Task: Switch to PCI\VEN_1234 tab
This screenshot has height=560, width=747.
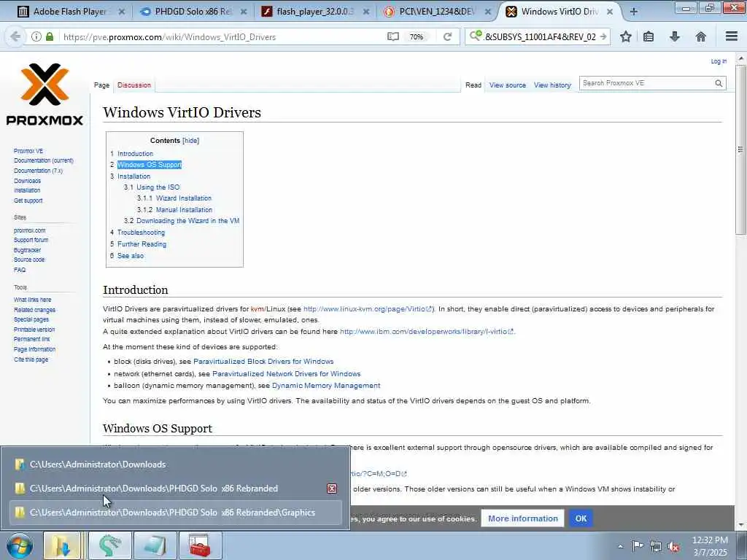Action: click(x=437, y=12)
